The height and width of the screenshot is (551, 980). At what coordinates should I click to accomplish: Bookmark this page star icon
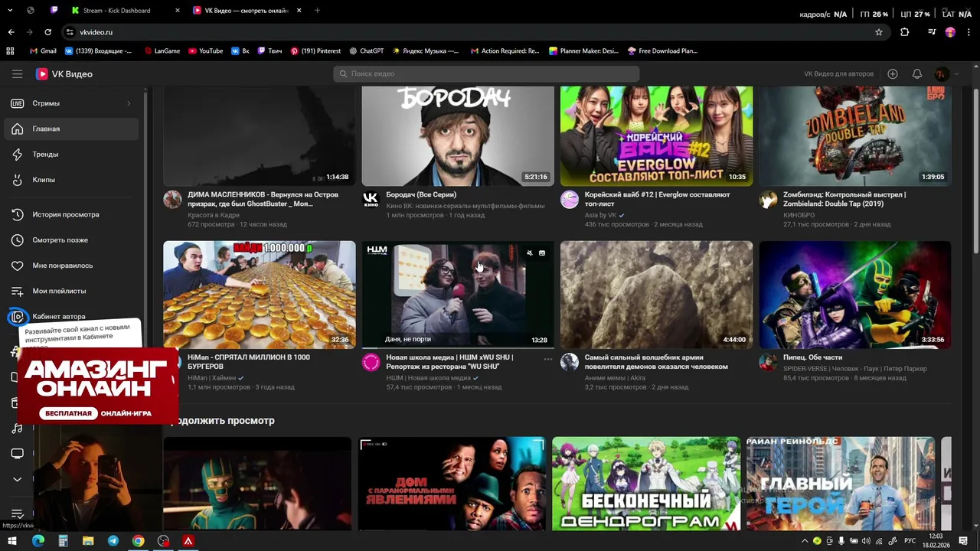(879, 32)
